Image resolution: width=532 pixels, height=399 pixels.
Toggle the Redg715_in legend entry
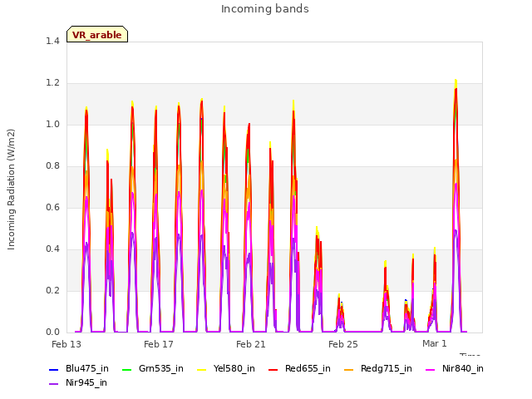[x=378, y=368]
